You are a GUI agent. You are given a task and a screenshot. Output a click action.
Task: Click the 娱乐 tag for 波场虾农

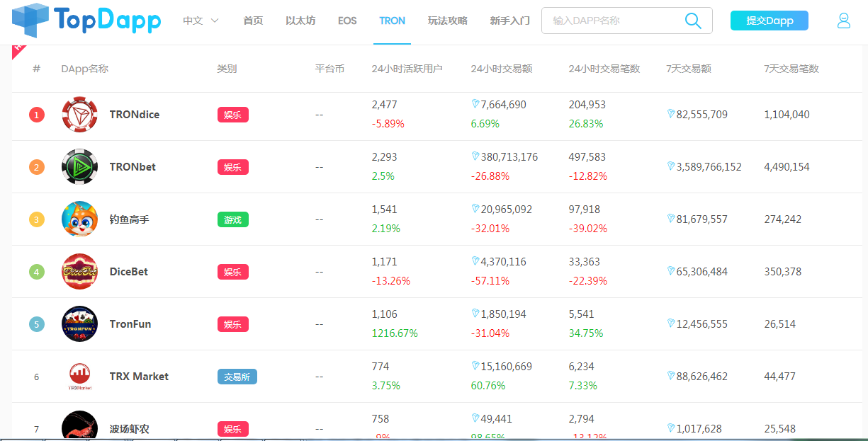click(233, 429)
